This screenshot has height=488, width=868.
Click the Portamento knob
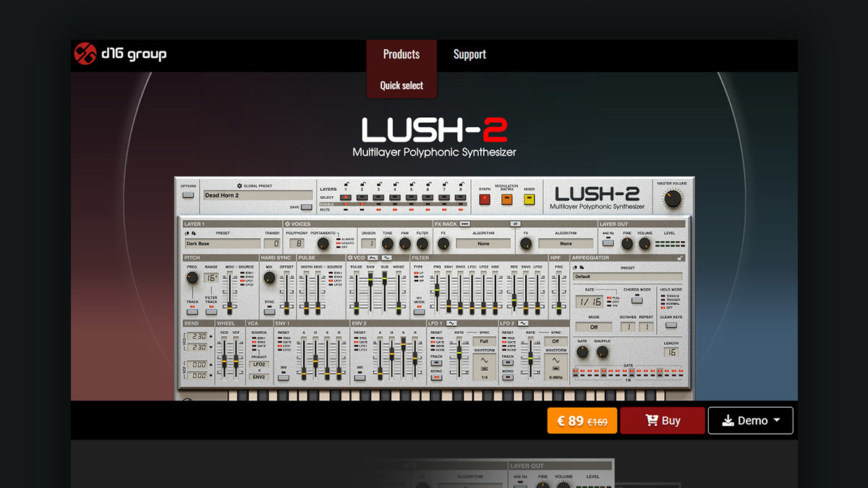(x=323, y=244)
